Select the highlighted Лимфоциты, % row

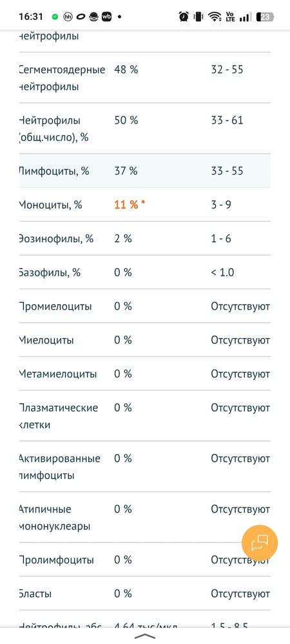(x=144, y=171)
